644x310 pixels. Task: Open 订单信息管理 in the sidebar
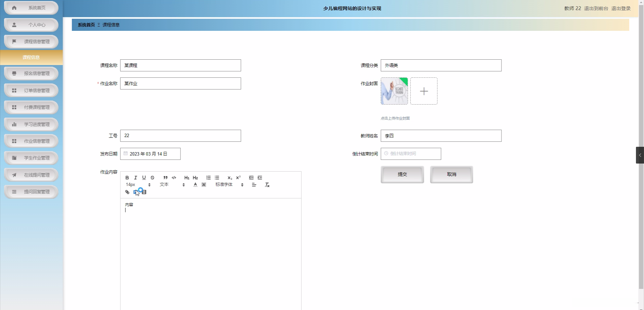pyautogui.click(x=31, y=90)
